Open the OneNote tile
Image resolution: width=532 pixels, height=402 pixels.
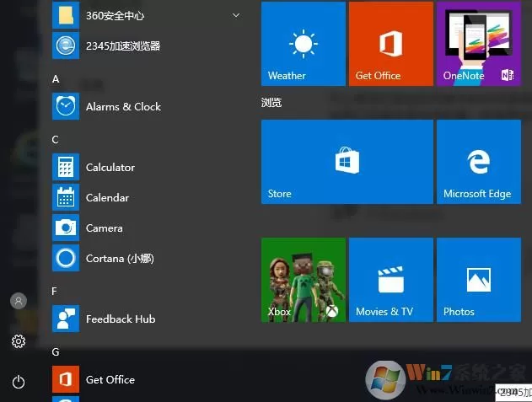pyautogui.click(x=479, y=44)
